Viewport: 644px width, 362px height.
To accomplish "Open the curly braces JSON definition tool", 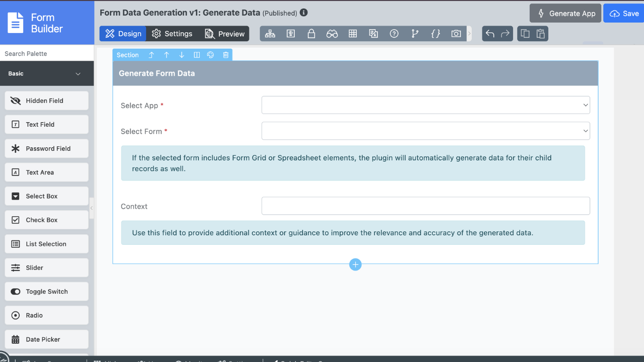I will 435,34.
